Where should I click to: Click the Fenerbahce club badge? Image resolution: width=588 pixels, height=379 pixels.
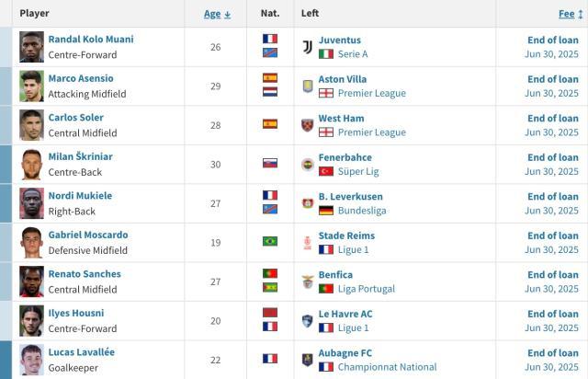[307, 164]
